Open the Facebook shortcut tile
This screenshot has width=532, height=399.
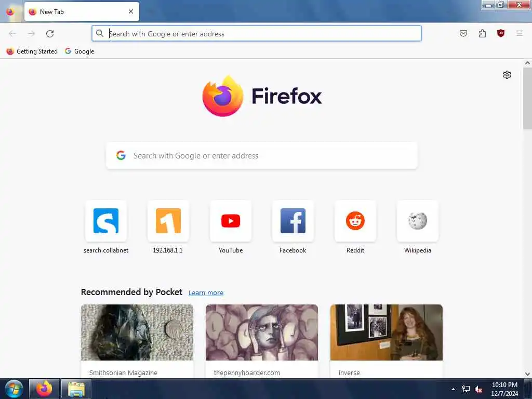click(293, 221)
